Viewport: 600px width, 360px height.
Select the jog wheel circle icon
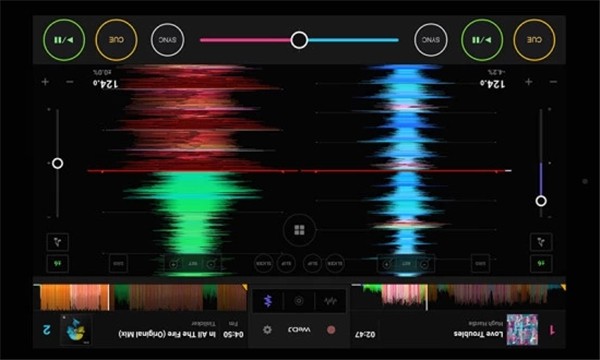[x=299, y=301]
